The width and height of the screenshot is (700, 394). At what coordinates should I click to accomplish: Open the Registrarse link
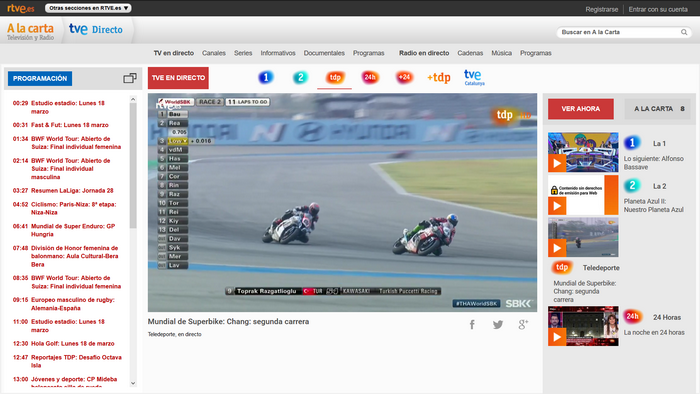click(x=602, y=9)
